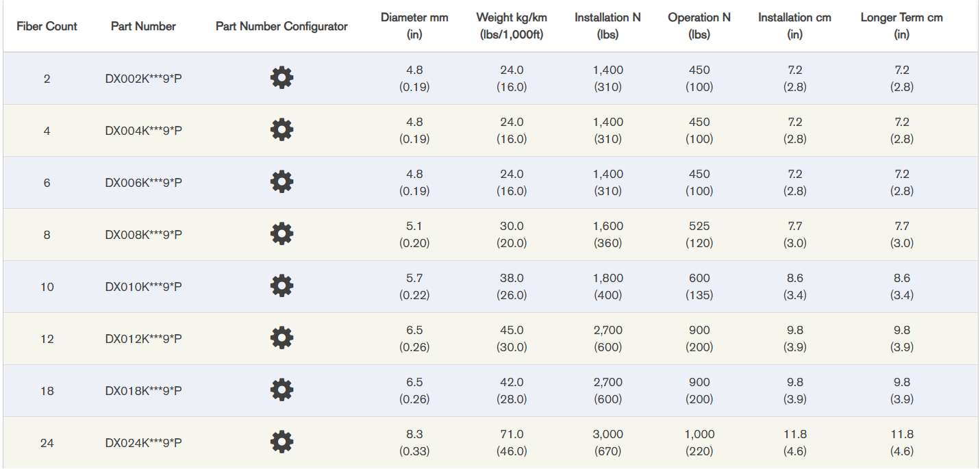
Task: Click the Installation N column header
Action: click(x=607, y=26)
